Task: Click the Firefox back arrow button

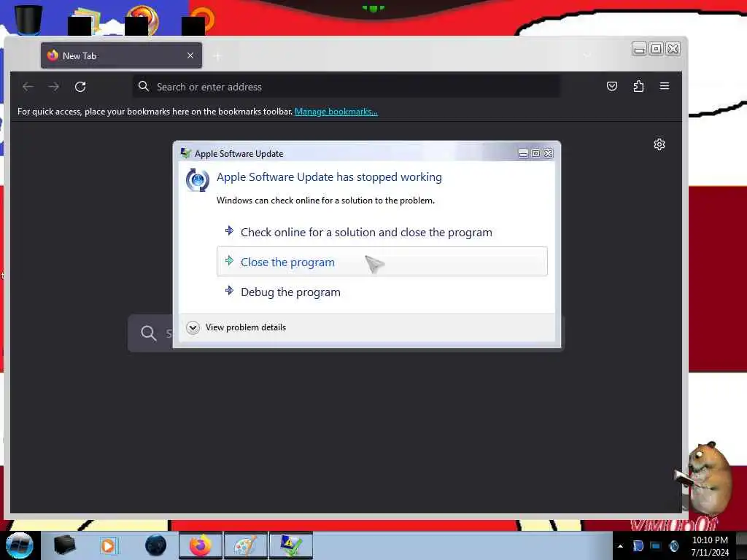Action: coord(28,87)
